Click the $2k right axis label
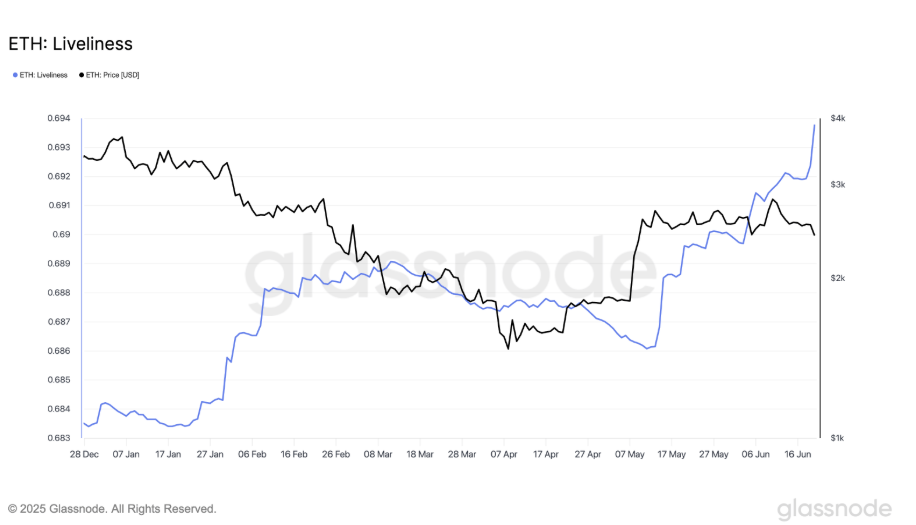 click(838, 278)
